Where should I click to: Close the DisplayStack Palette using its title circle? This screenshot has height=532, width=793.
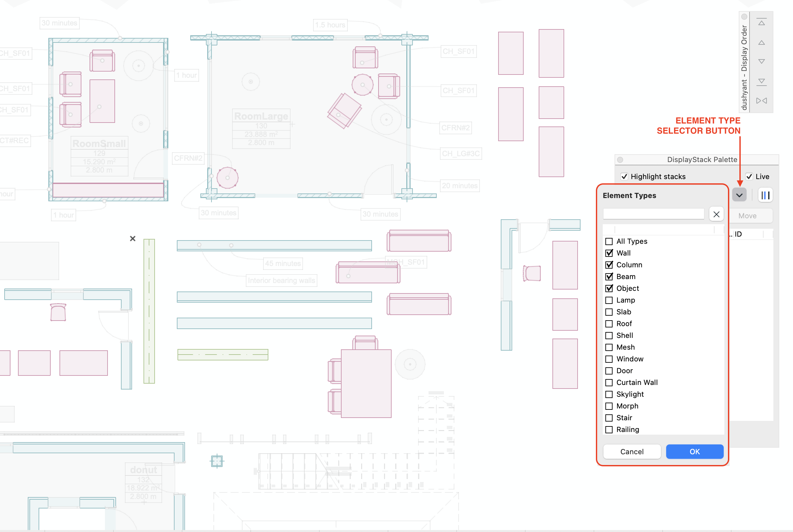(x=620, y=160)
